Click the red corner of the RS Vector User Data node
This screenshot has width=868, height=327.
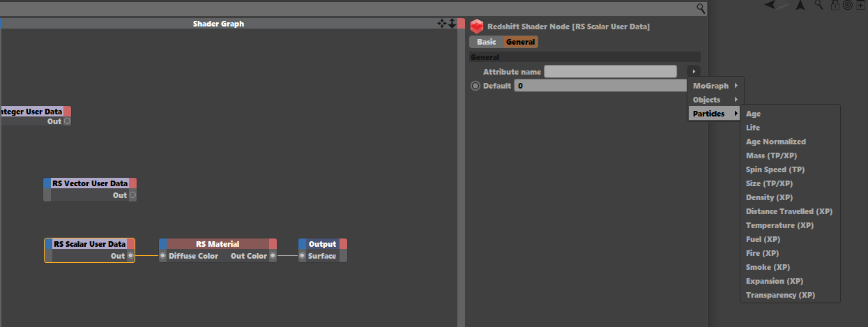tap(132, 183)
